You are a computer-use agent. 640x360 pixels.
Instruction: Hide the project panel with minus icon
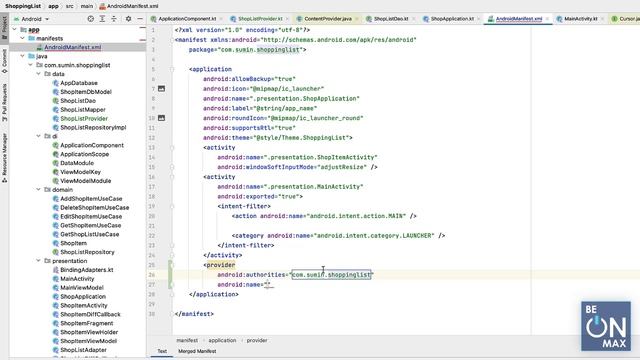pyautogui.click(x=140, y=19)
